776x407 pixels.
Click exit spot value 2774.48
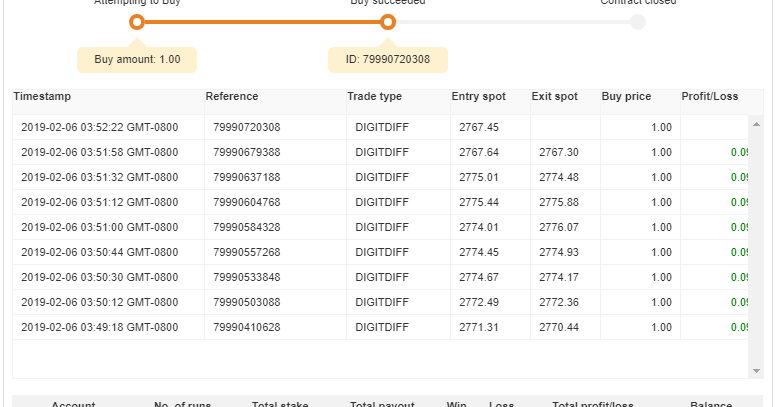click(559, 177)
